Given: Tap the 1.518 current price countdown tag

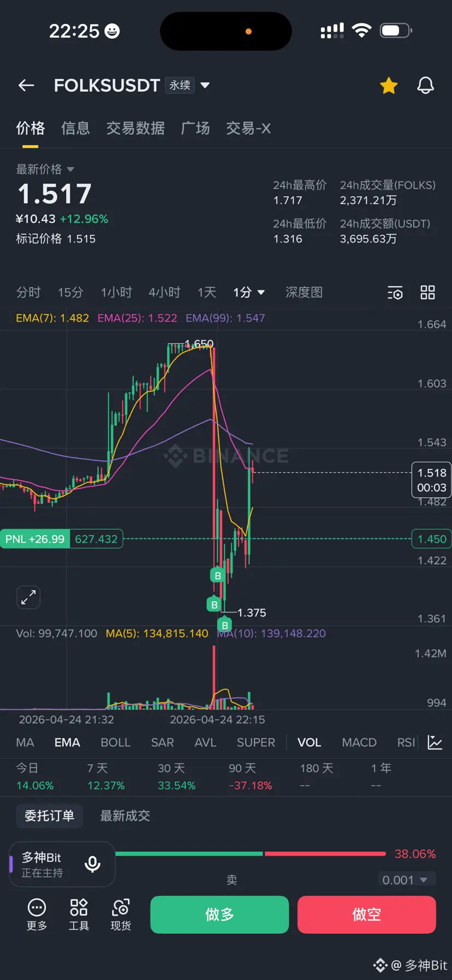Looking at the screenshot, I should (x=431, y=480).
